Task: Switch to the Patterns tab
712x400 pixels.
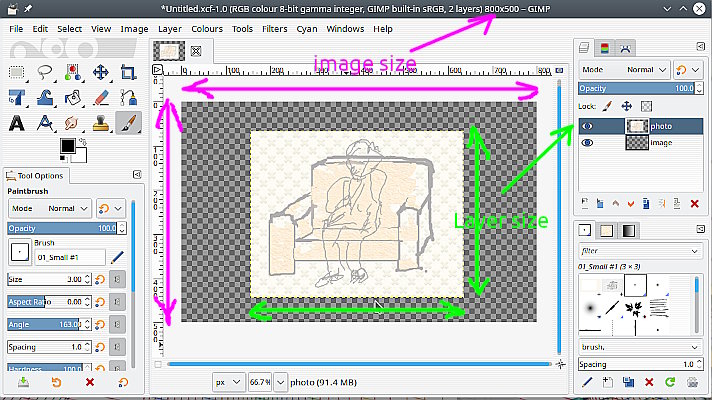Action: click(606, 231)
